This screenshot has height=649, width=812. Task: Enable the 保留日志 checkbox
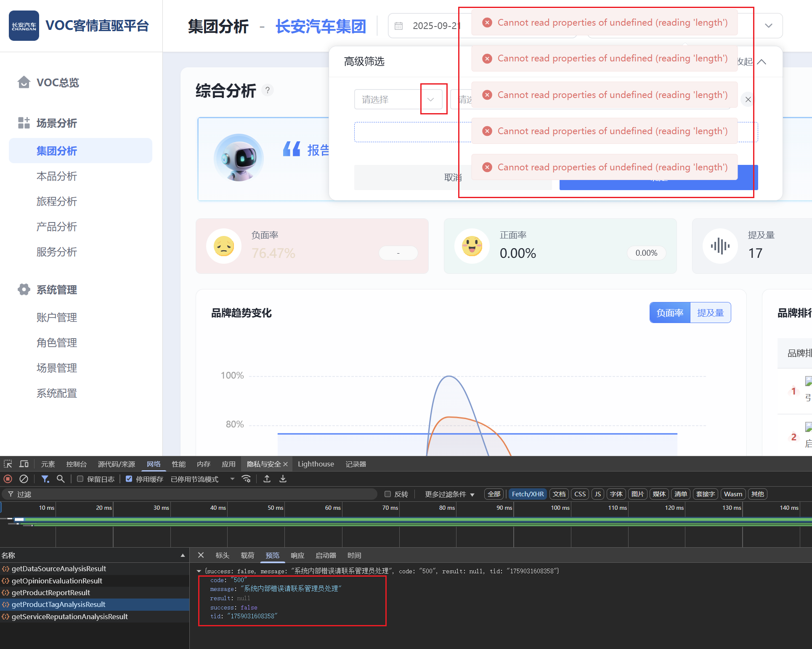tap(80, 479)
